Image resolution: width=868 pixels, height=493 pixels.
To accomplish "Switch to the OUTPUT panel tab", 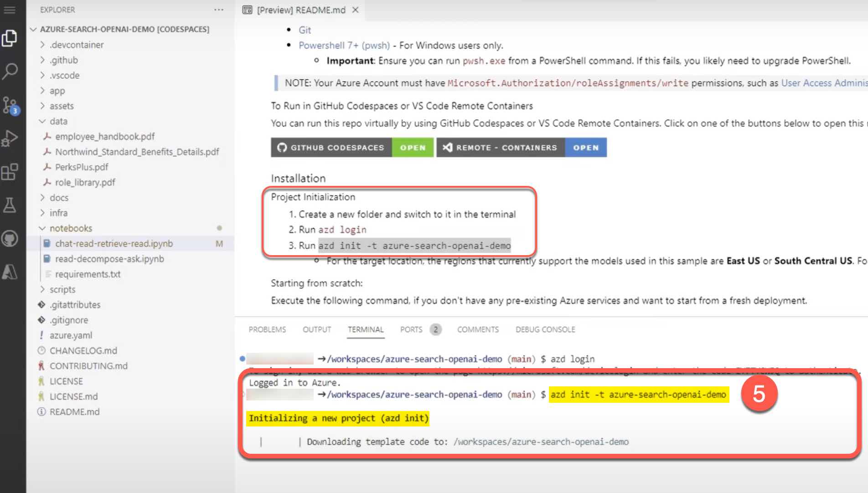I will (x=317, y=329).
